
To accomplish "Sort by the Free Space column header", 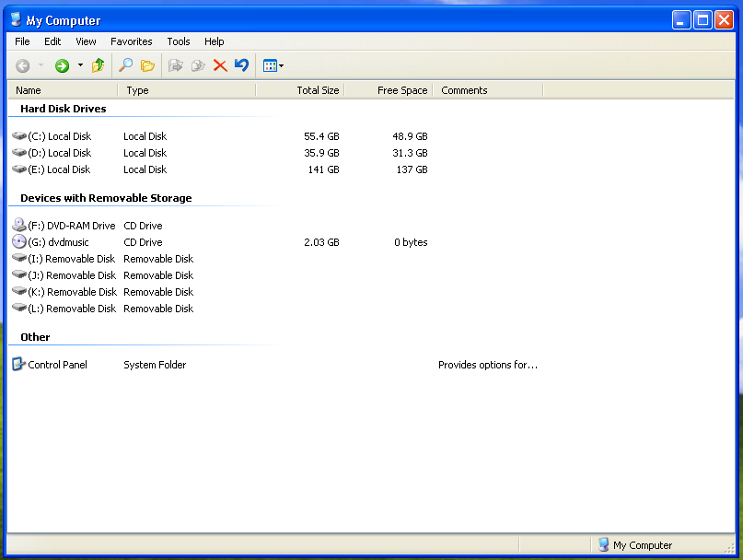I will pos(389,90).
